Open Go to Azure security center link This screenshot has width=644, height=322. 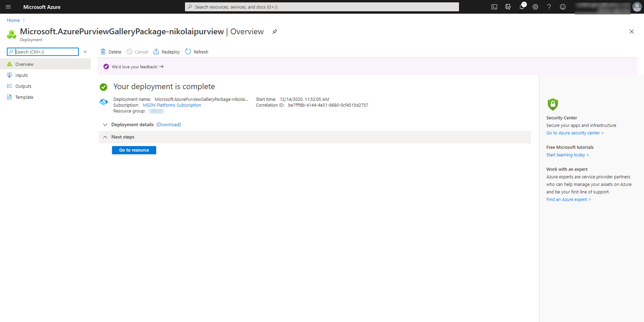click(x=574, y=133)
